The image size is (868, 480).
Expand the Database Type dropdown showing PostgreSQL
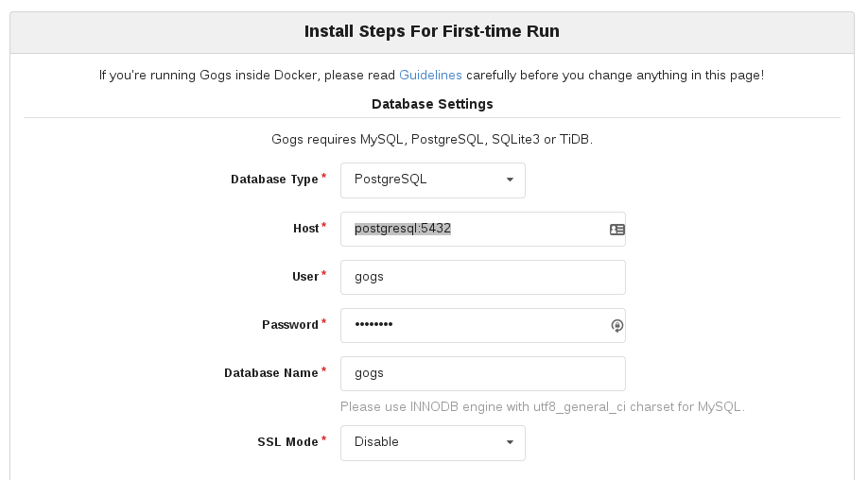pyautogui.click(x=432, y=180)
